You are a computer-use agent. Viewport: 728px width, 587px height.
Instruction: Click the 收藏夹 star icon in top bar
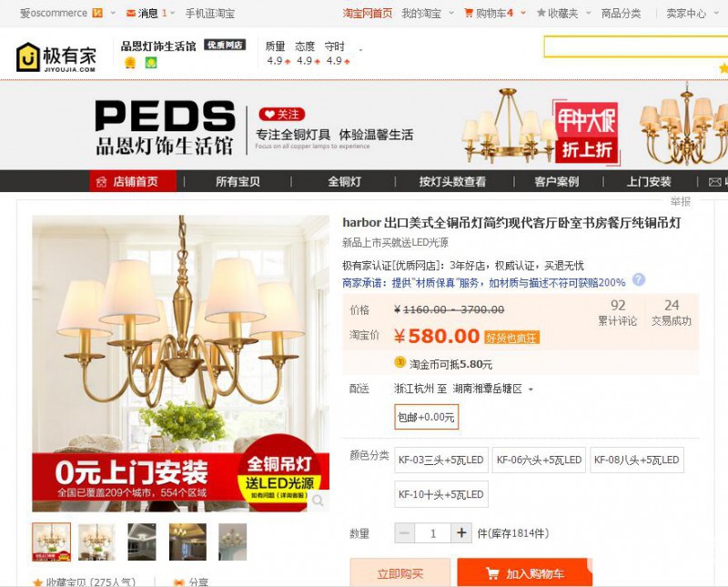(x=541, y=13)
